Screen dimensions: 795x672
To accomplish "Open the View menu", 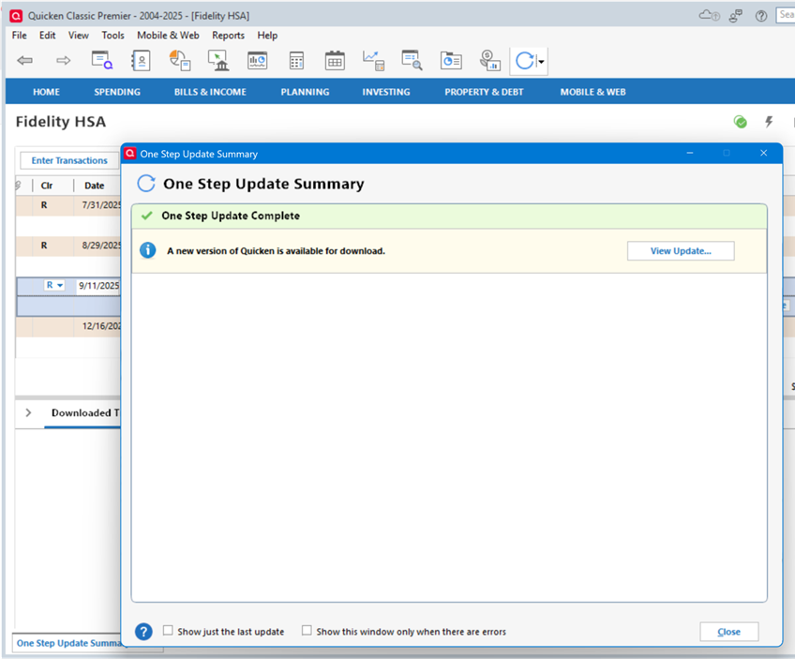I will coord(79,36).
